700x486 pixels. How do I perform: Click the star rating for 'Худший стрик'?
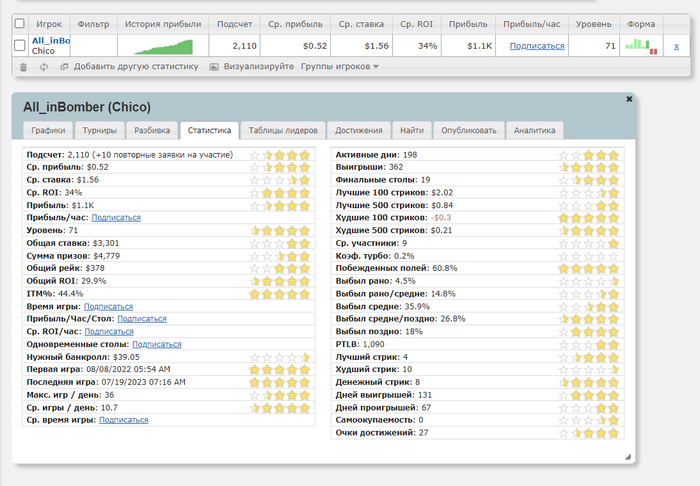pos(588,370)
